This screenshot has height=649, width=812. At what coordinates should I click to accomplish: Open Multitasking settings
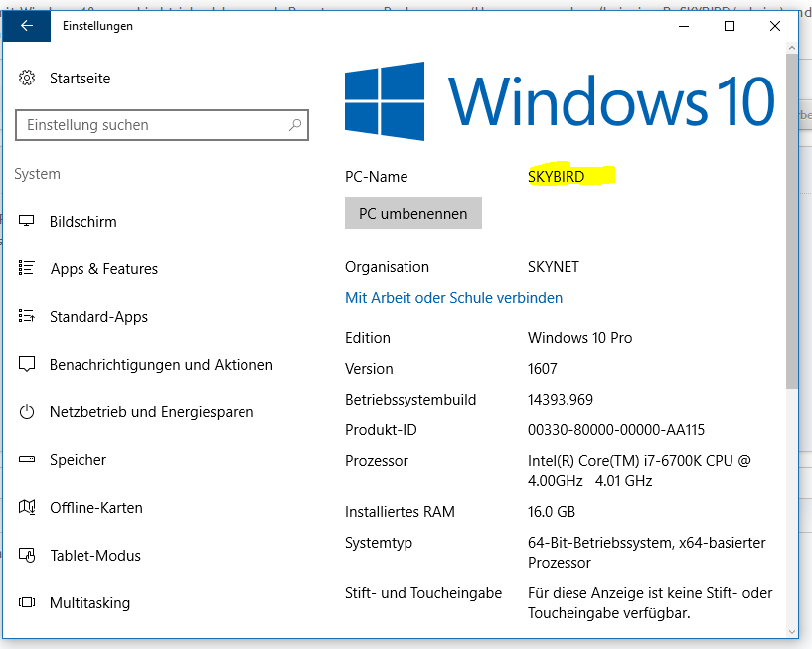(89, 603)
